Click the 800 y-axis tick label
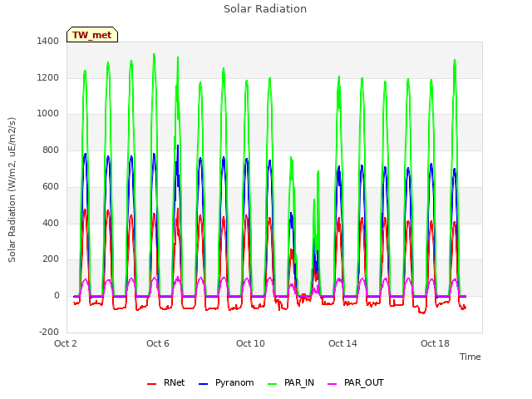The image size is (532, 399). [x=51, y=150]
